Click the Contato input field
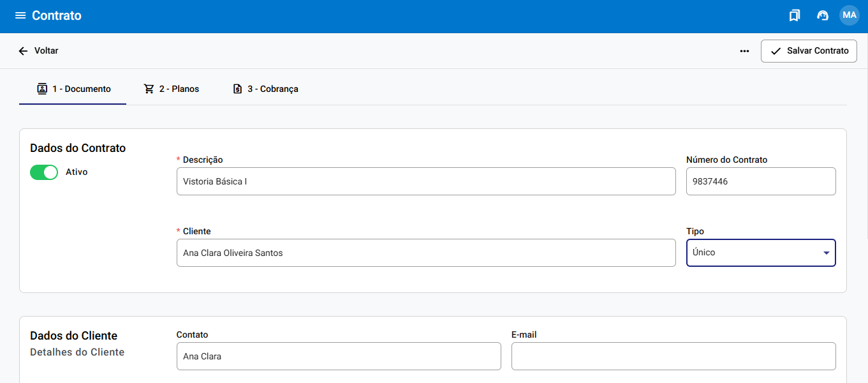Image resolution: width=868 pixels, height=383 pixels. 338,356
